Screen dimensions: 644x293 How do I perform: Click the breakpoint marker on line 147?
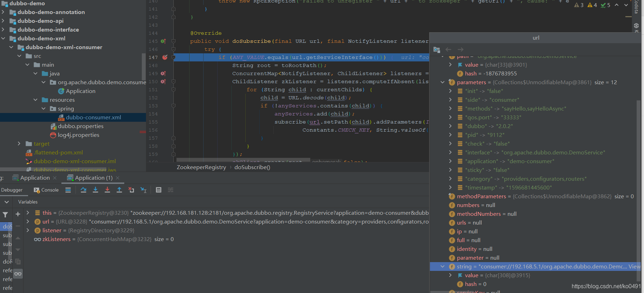(x=165, y=57)
